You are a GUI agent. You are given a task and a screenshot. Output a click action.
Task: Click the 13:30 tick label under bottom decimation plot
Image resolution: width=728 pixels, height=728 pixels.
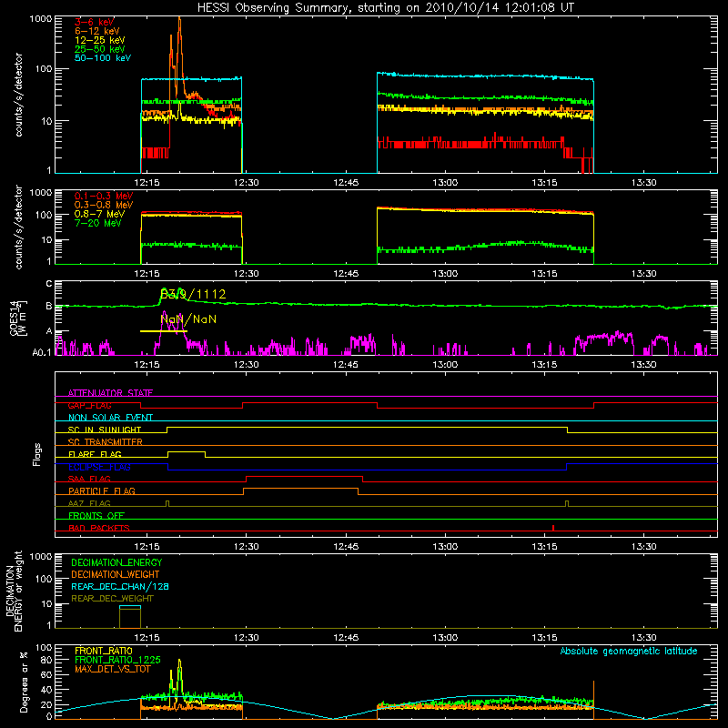click(x=644, y=638)
